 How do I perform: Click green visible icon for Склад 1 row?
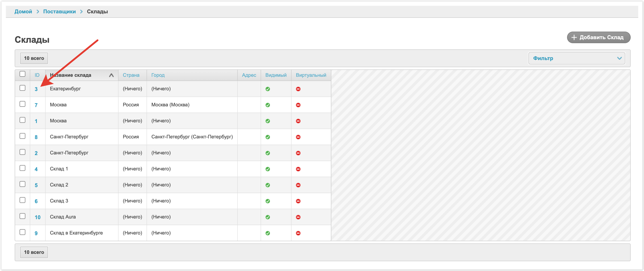coord(268,169)
